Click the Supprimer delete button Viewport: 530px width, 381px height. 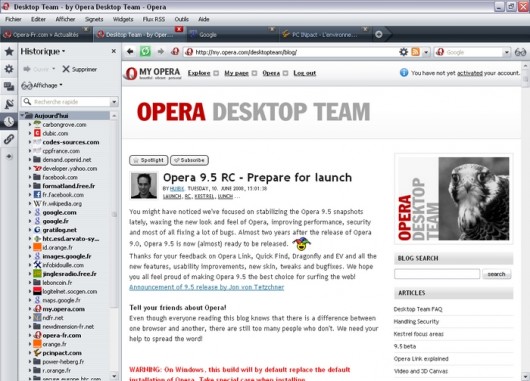point(80,69)
